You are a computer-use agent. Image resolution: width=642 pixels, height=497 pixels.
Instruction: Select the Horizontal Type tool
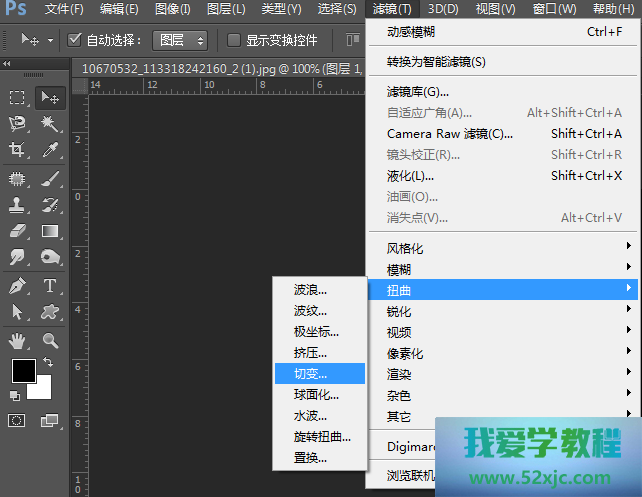pyautogui.click(x=50, y=286)
